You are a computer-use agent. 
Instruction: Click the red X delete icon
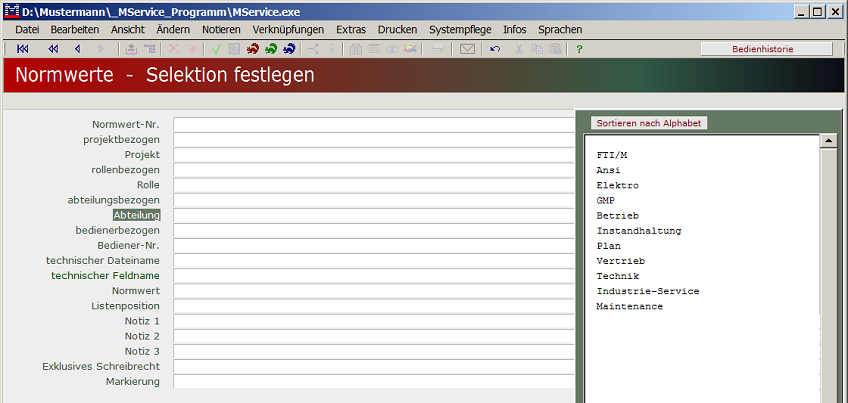(x=174, y=49)
